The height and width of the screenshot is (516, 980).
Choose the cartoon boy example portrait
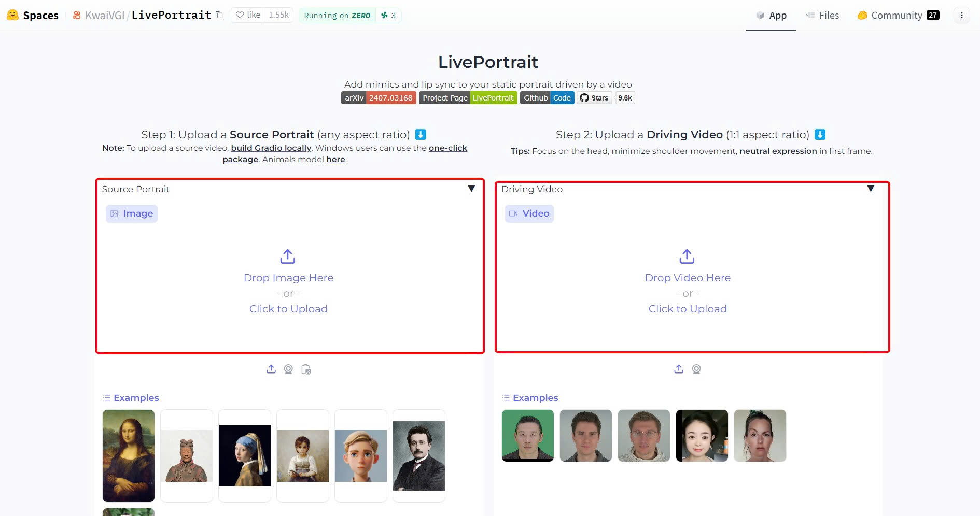tap(361, 456)
